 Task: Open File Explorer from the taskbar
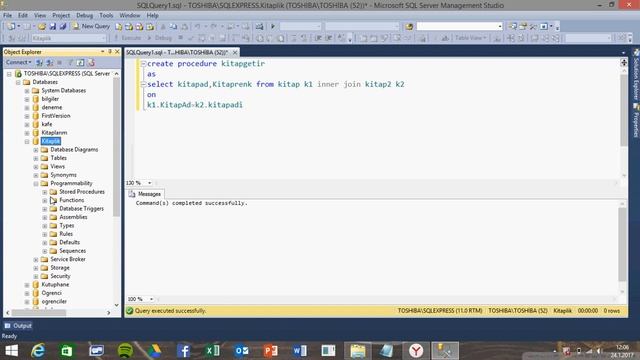[358, 351]
